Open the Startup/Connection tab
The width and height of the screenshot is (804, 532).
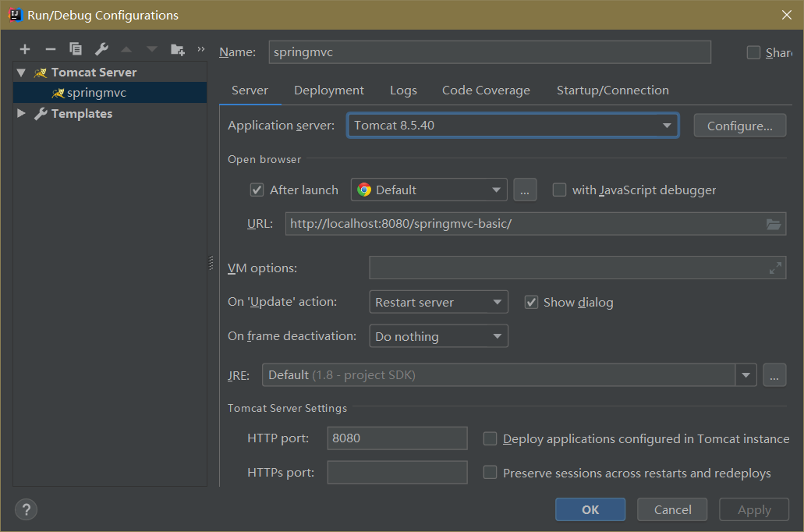point(612,90)
